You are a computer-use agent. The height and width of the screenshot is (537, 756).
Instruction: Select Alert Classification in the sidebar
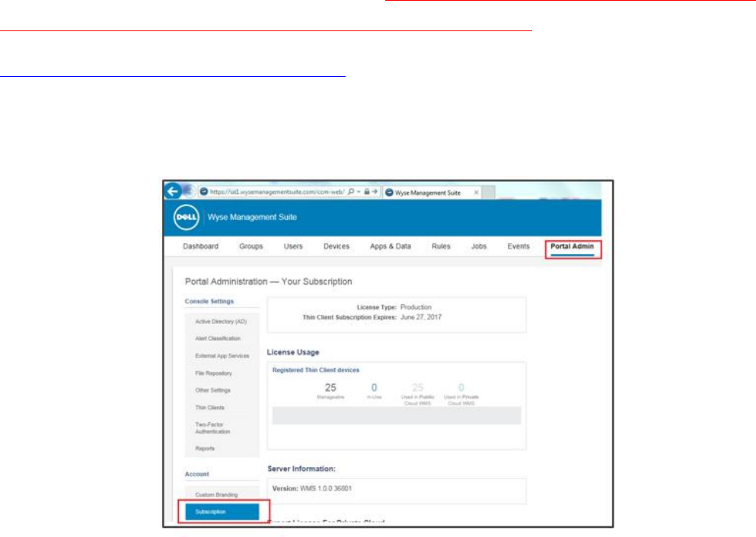click(218, 338)
